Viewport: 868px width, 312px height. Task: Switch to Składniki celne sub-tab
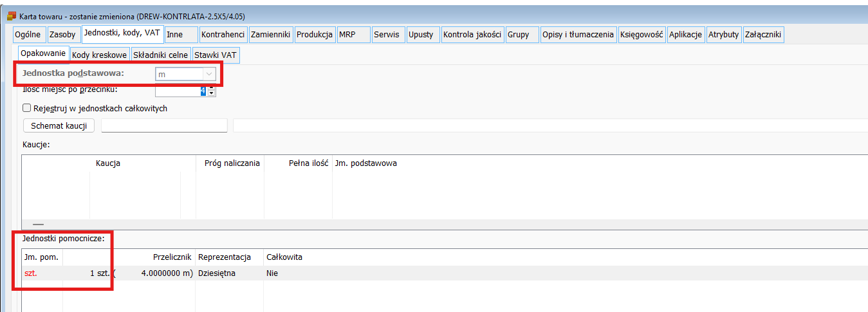pos(160,55)
